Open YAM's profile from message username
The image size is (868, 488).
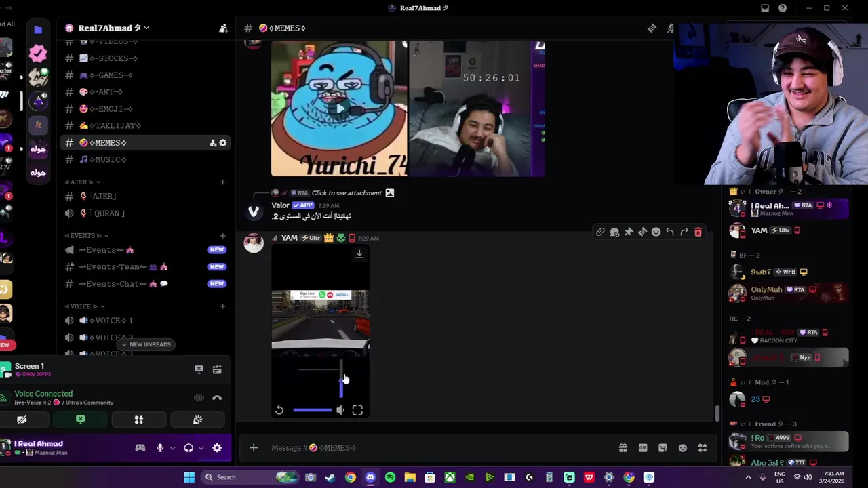click(x=290, y=238)
